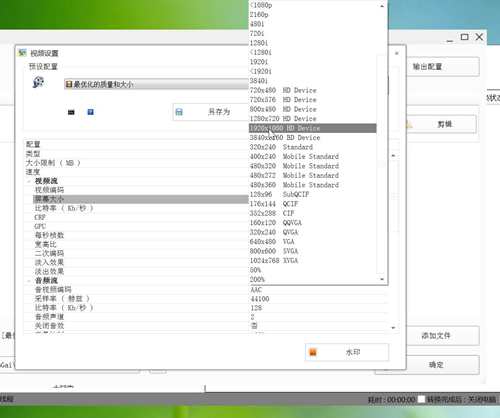Click the orange watermark icon
The height and width of the screenshot is (418, 500).
point(313,352)
